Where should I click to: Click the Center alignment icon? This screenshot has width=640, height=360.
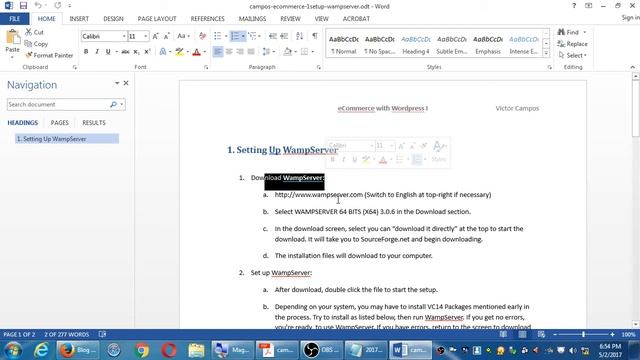coord(229,52)
